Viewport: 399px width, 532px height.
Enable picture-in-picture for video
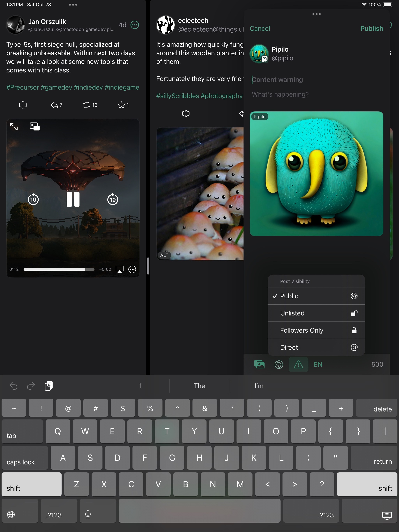point(35,126)
